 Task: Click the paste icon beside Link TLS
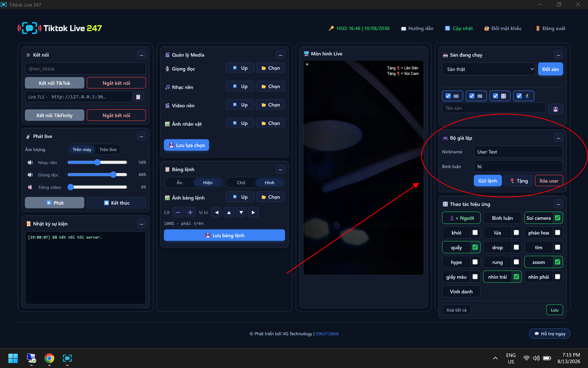point(138,97)
